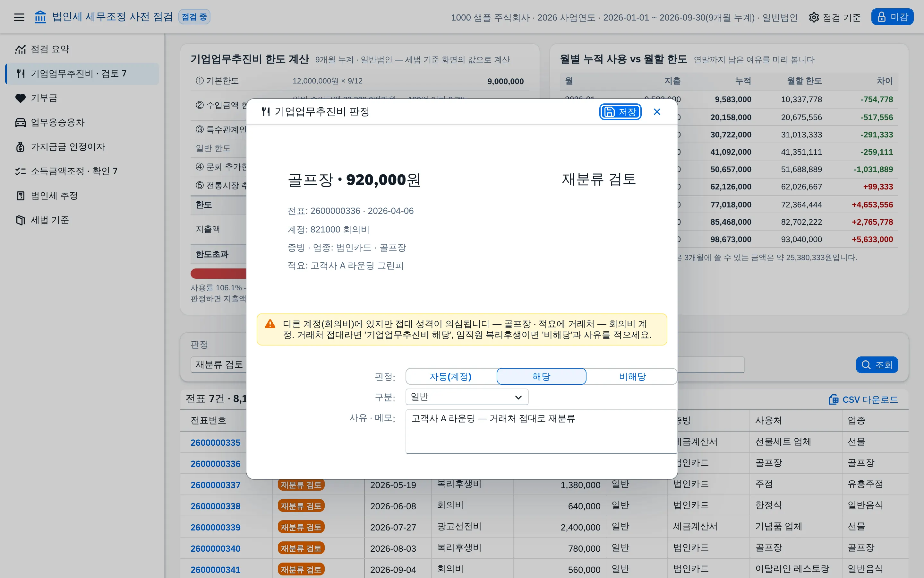Click the 점검 중 status badge
Screen dimensions: 924x578
click(194, 17)
